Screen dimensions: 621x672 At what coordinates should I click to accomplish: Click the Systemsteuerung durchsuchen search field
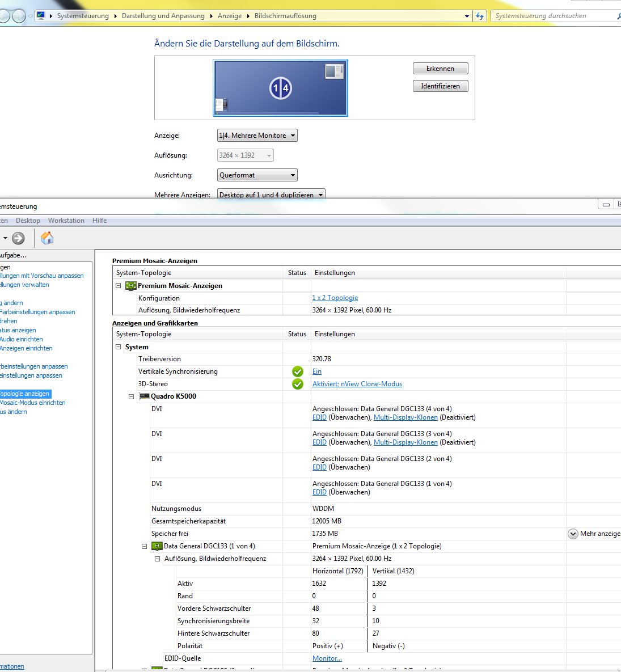point(555,16)
